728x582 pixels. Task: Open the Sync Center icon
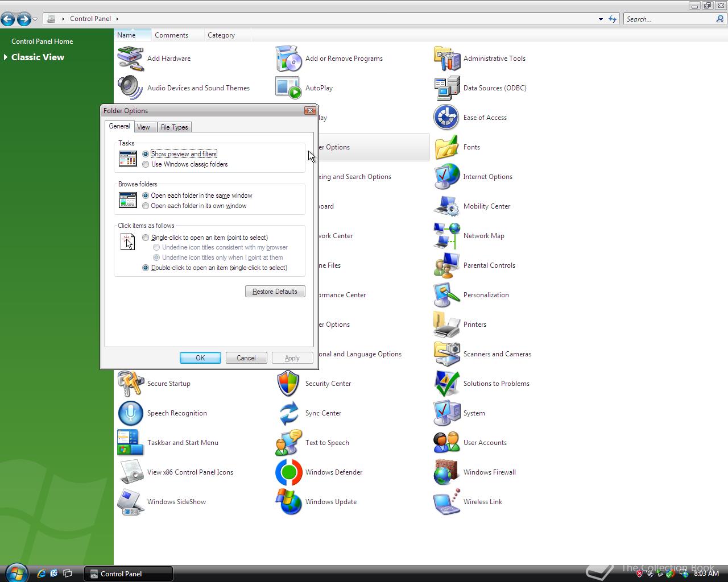(288, 413)
